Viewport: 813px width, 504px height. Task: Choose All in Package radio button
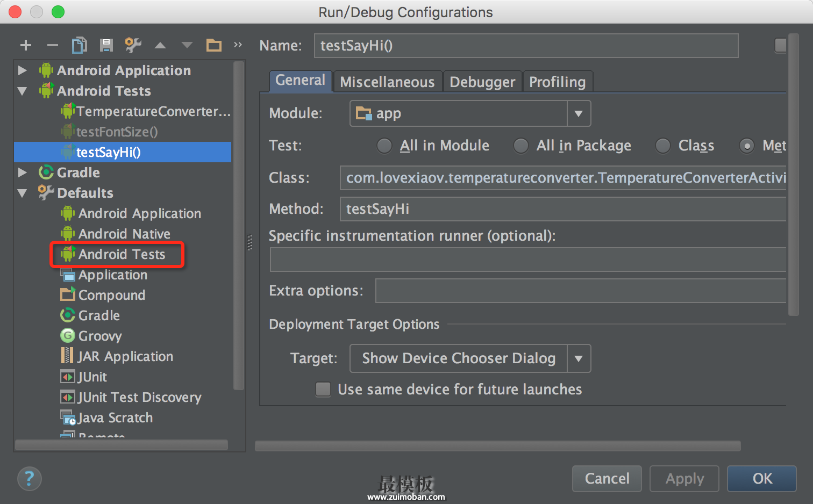click(520, 146)
